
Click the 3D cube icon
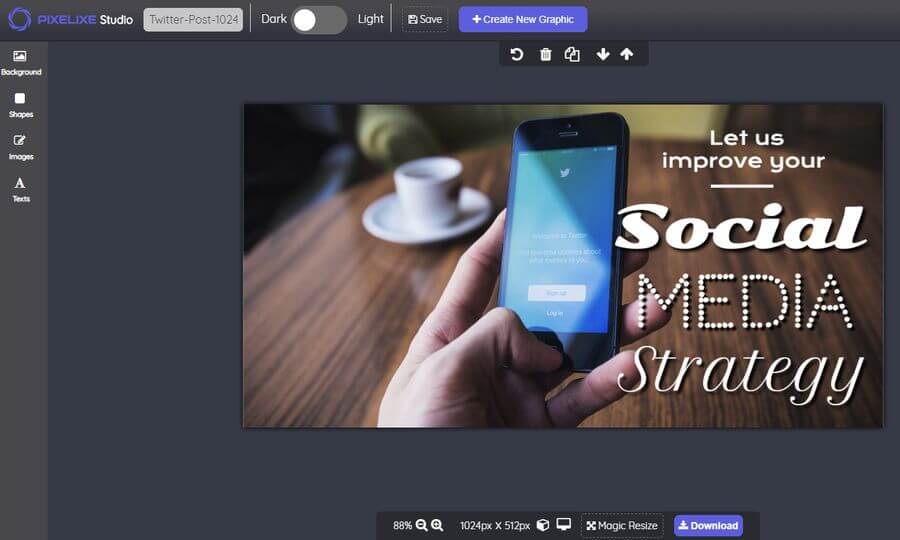click(x=542, y=525)
